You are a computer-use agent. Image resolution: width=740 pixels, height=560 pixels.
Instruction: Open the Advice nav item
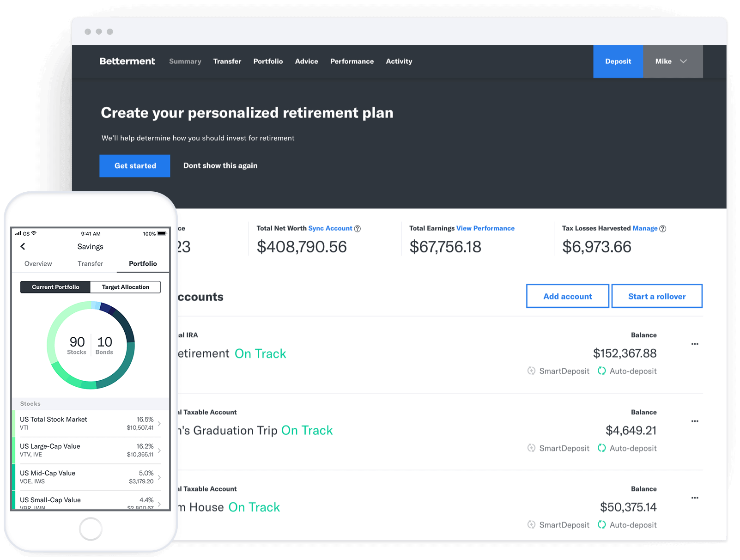pos(307,61)
